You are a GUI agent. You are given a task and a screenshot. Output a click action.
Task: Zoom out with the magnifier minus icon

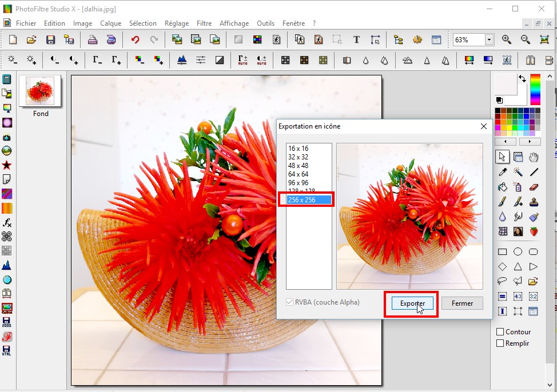click(x=526, y=39)
